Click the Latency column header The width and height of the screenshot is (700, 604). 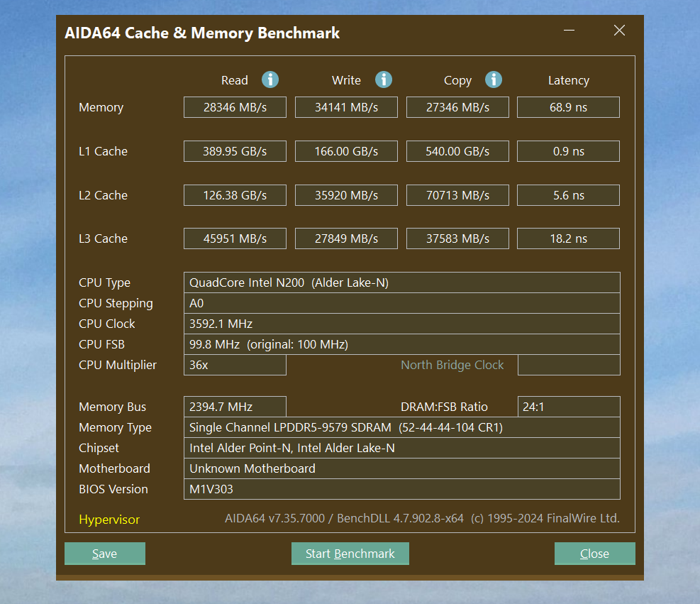pyautogui.click(x=569, y=80)
